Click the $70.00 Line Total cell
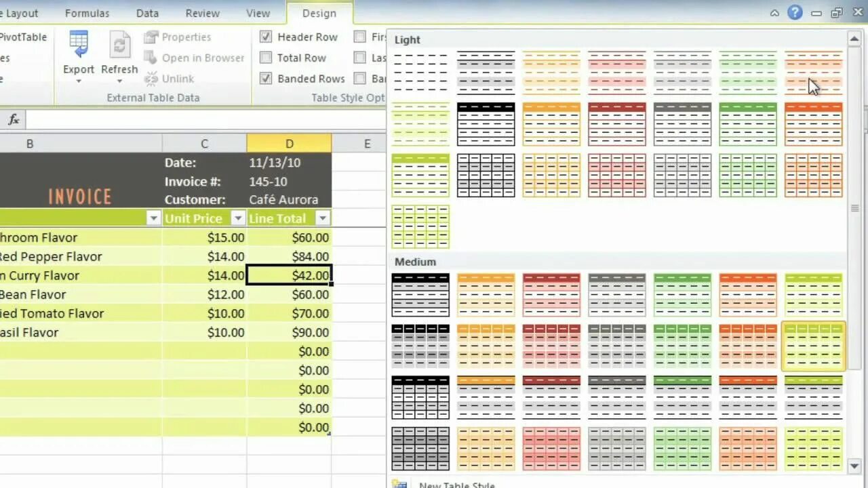The width and height of the screenshot is (868, 488). click(290, 313)
